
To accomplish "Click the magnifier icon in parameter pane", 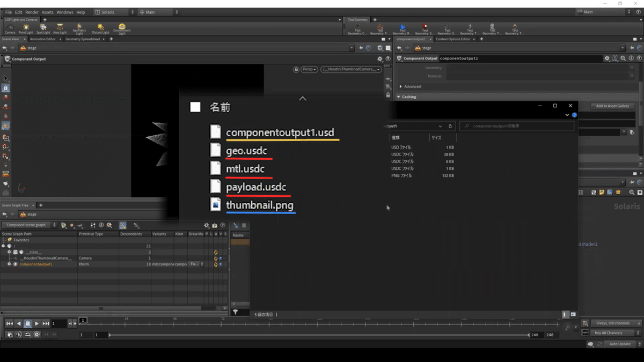I will tap(623, 58).
